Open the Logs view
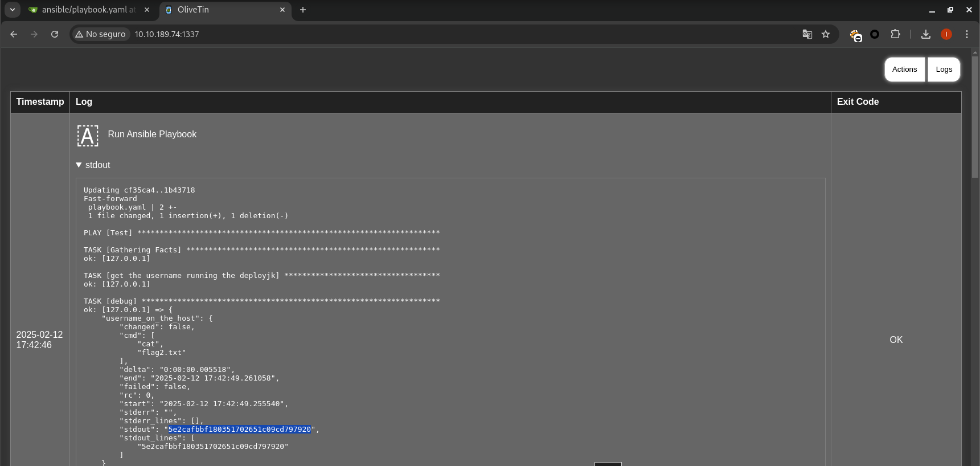This screenshot has height=466, width=980. tap(944, 70)
